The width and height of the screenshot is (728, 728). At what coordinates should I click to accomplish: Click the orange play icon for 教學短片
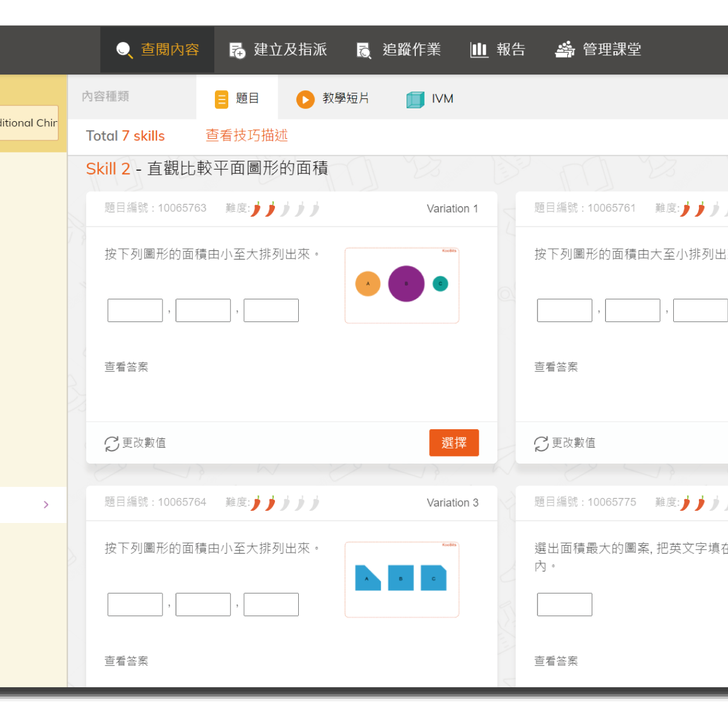[x=305, y=100]
